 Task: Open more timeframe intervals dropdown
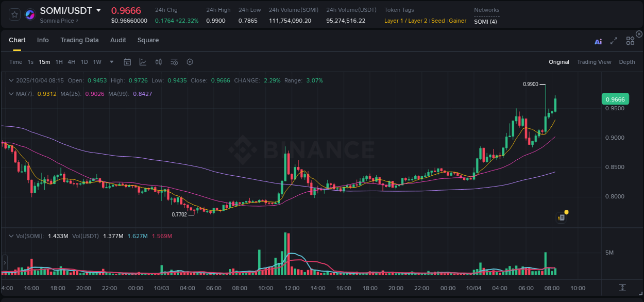[111, 62]
